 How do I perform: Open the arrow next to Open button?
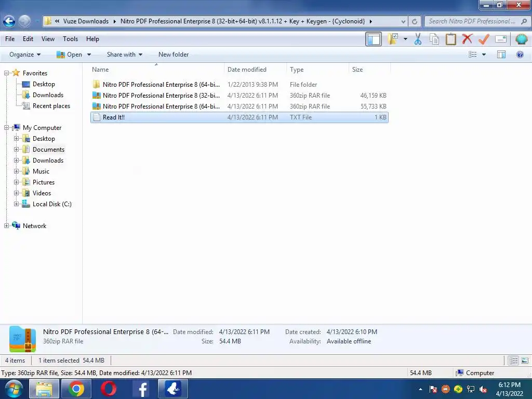tap(89, 55)
